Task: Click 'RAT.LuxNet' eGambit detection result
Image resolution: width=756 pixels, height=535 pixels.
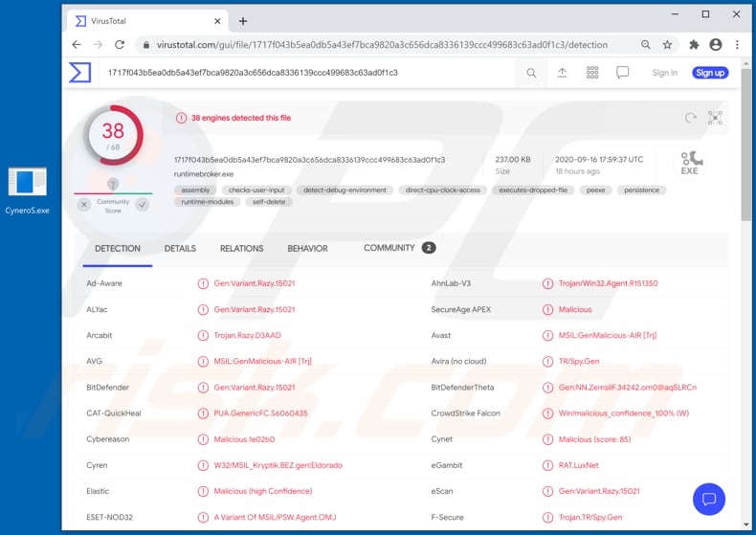Action: click(x=578, y=465)
